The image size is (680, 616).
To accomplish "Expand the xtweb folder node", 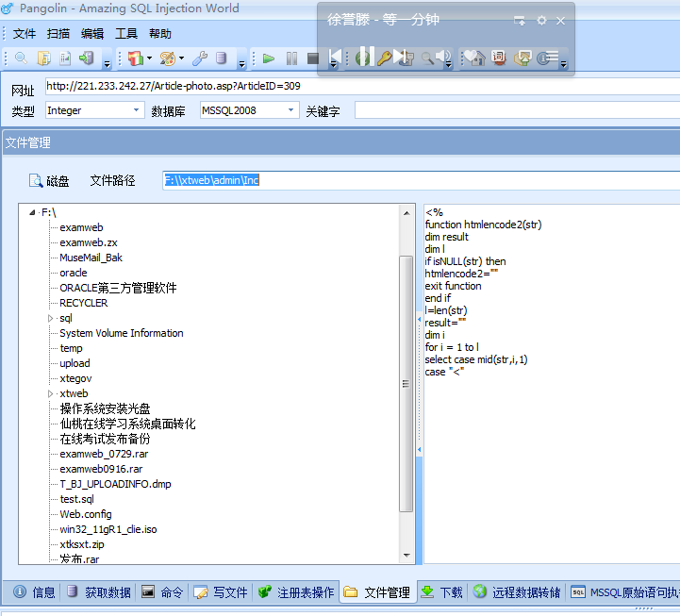I will [50, 394].
